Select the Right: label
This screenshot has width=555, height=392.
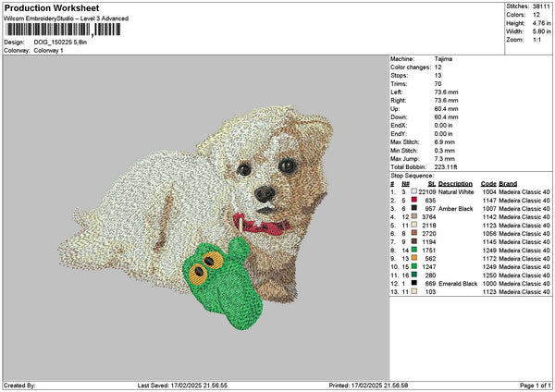click(x=398, y=101)
